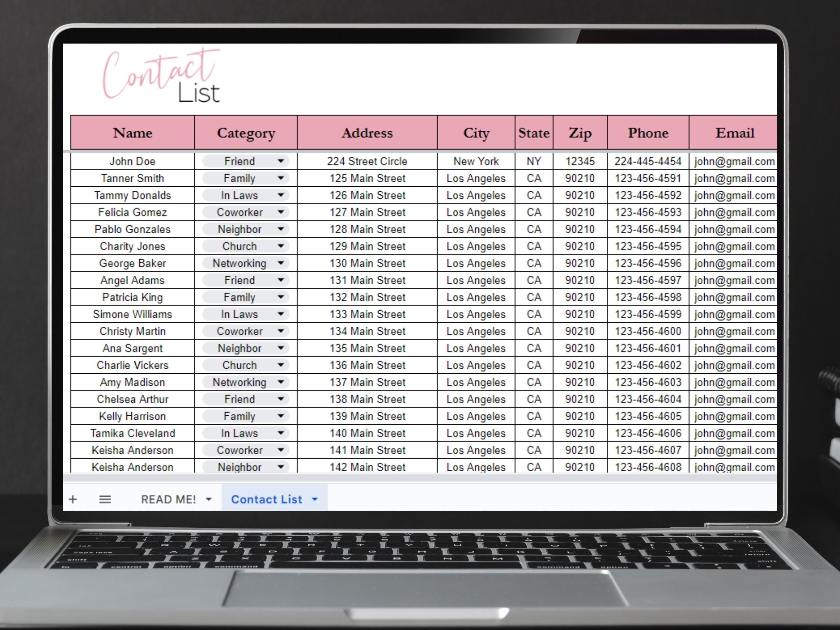Open John Doe's Friend category dropdown
Screen dimensions: 840x630
[x=281, y=161]
